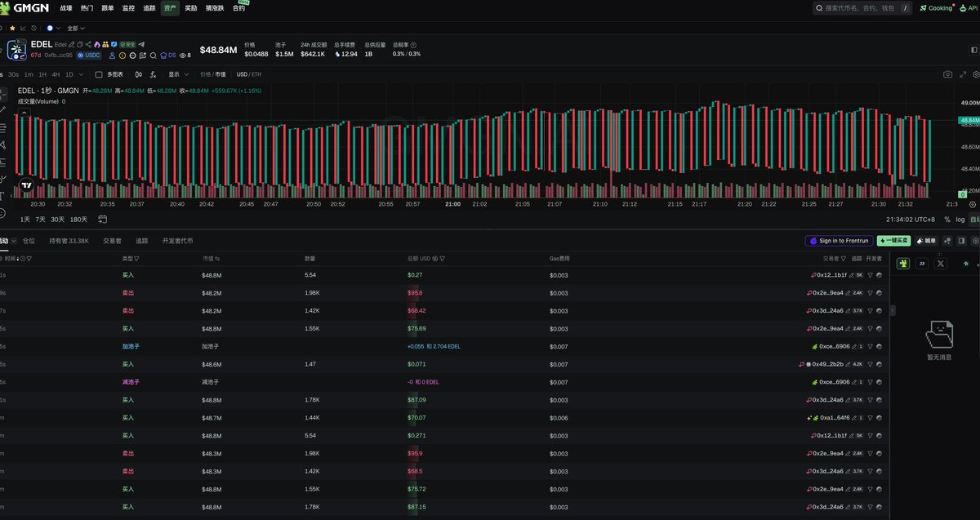Click the green frog icon in right panel

point(903,264)
